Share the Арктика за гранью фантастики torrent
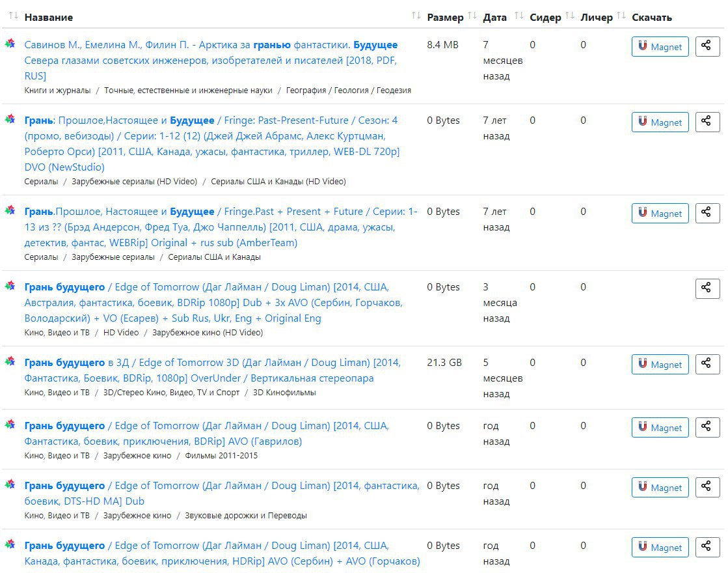 707,46
